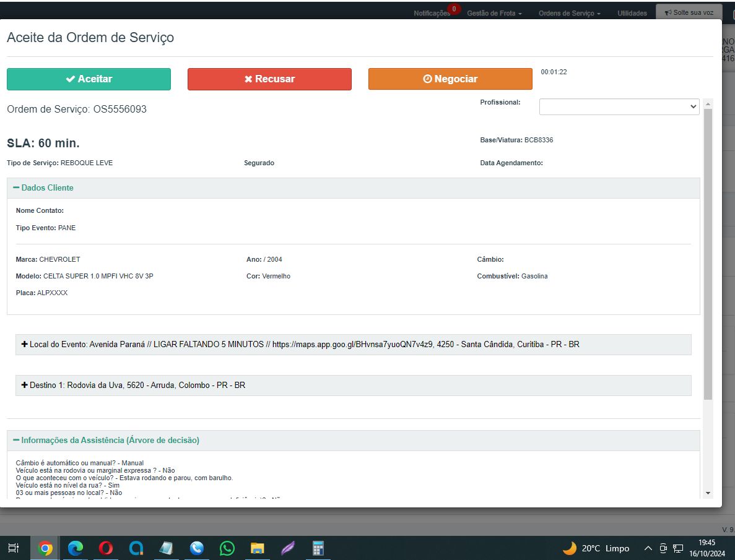Screen dimensions: 735x560
Task: Click the red notifications count badge
Action: (x=454, y=9)
